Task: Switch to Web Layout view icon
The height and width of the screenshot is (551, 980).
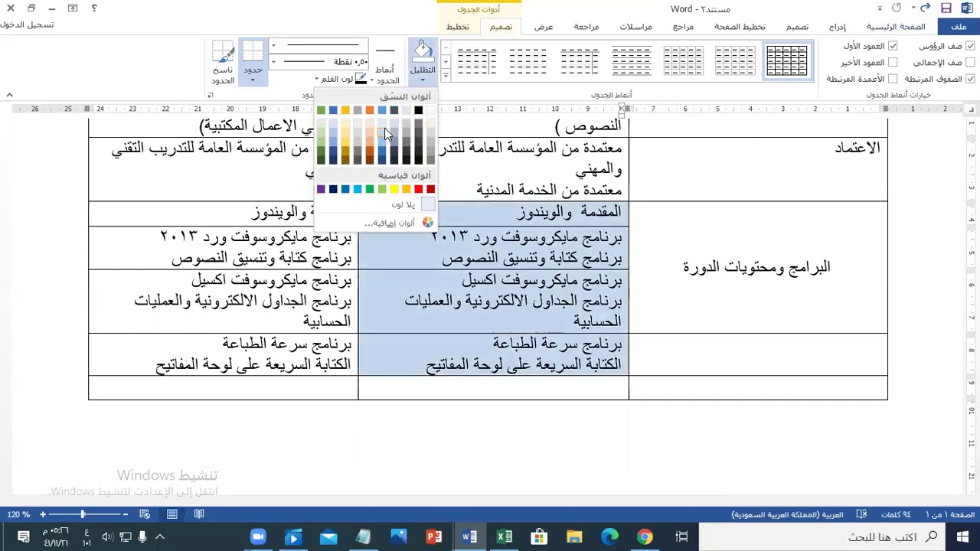Action: (x=145, y=514)
